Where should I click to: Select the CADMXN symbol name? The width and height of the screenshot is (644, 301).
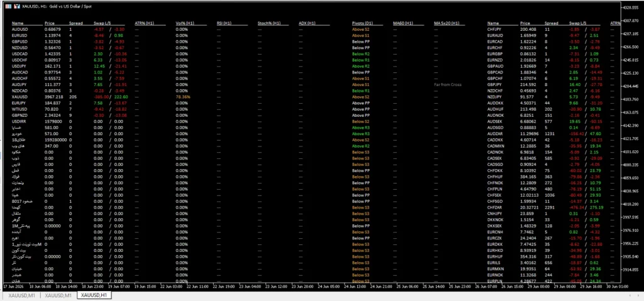coord(496,146)
